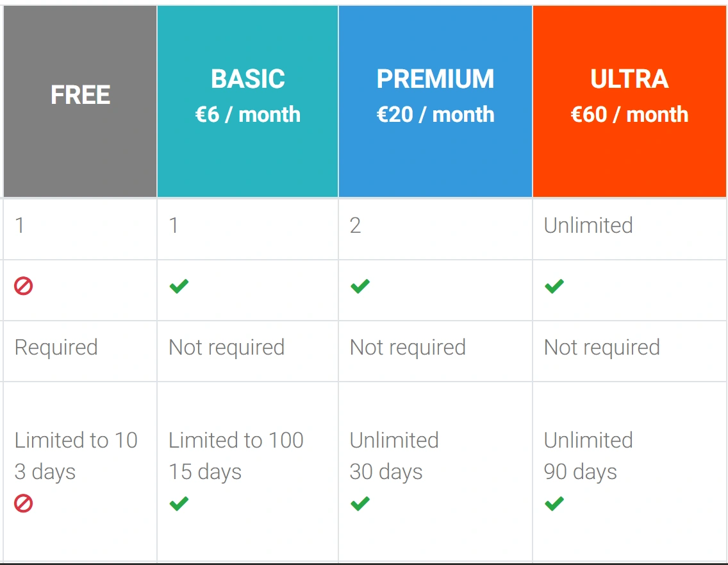This screenshot has width=728, height=565.
Task: Pick the ULTRA €60 / month plan header
Action: (629, 96)
